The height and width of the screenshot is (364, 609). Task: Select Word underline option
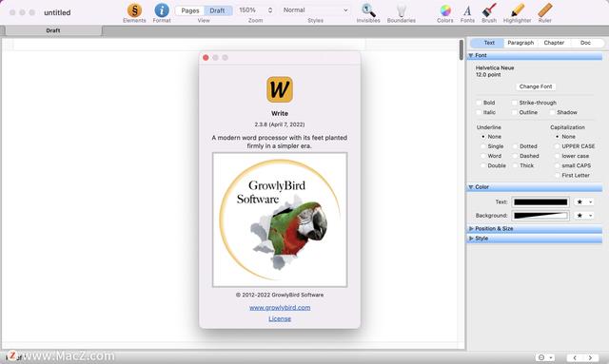[482, 156]
